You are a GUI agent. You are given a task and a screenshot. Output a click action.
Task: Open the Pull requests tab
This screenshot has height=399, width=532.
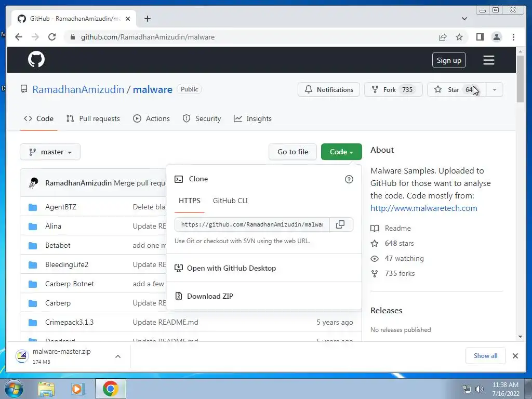[94, 119]
